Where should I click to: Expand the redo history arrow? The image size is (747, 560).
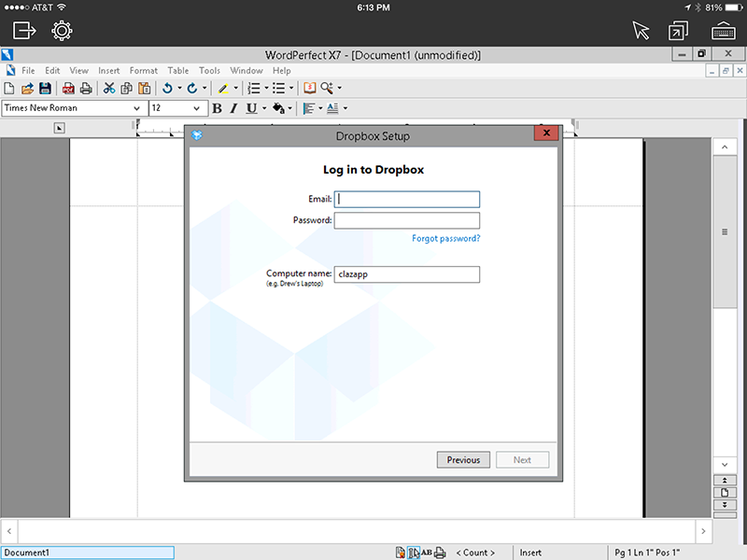pyautogui.click(x=204, y=88)
